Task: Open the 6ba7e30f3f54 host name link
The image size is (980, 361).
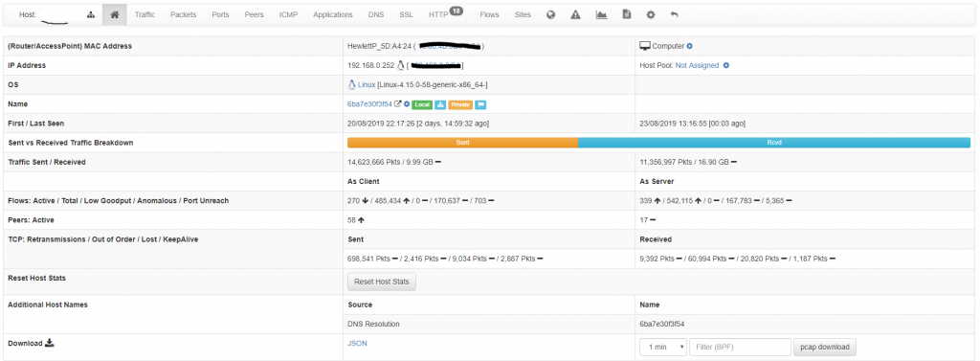Action: coord(369,103)
